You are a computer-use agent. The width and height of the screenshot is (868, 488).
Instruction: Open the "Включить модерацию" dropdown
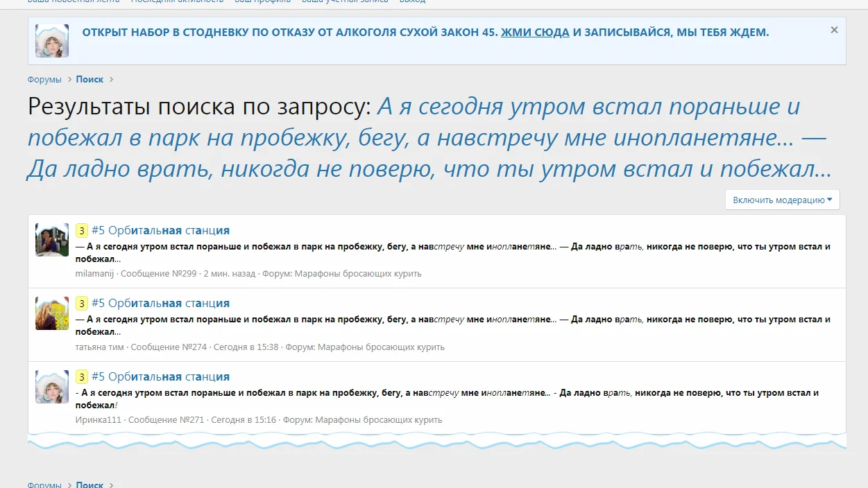[777, 199]
